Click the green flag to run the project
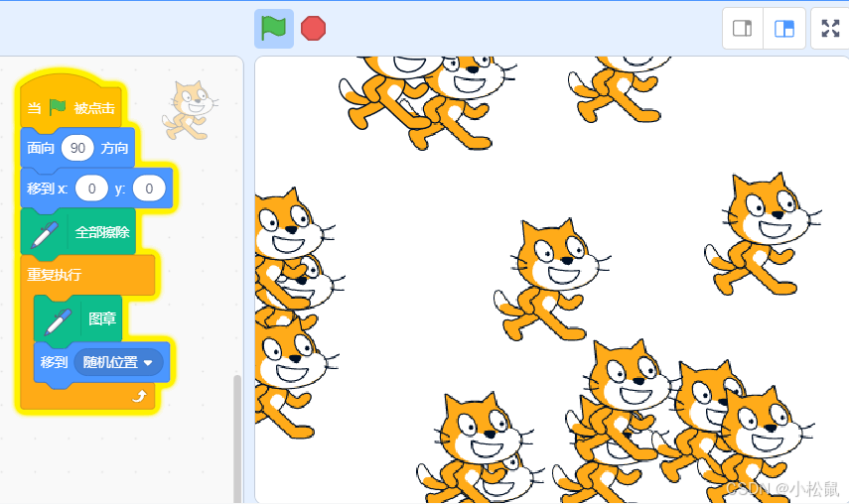This screenshot has width=849, height=504. coord(274,29)
